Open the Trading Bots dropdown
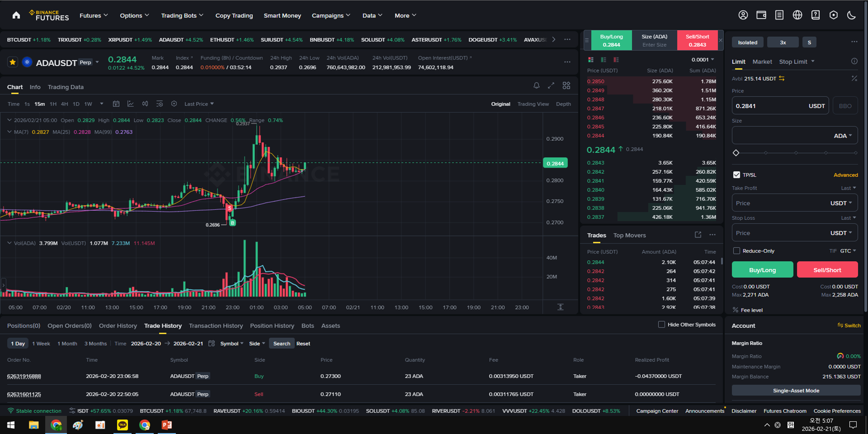The image size is (868, 434). tap(182, 15)
